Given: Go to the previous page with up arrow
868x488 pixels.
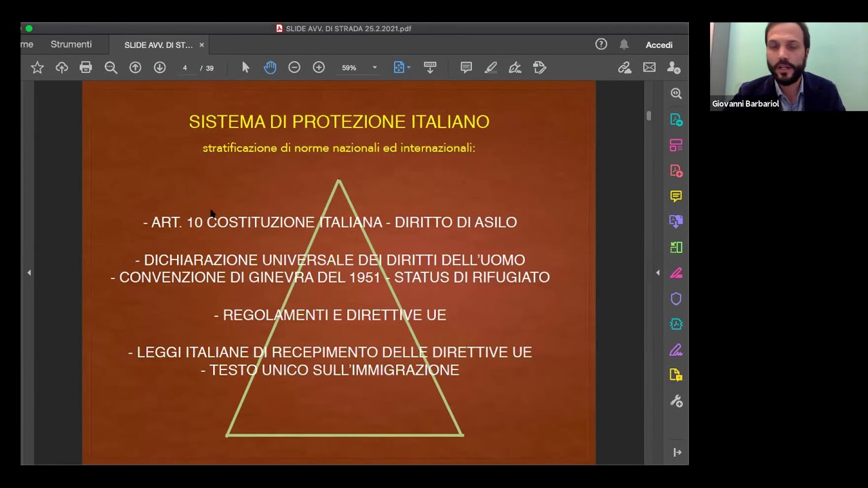Looking at the screenshot, I should coord(135,68).
